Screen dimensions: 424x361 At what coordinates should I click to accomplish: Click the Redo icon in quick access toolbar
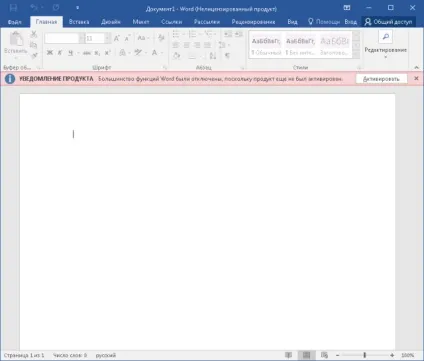point(56,7)
